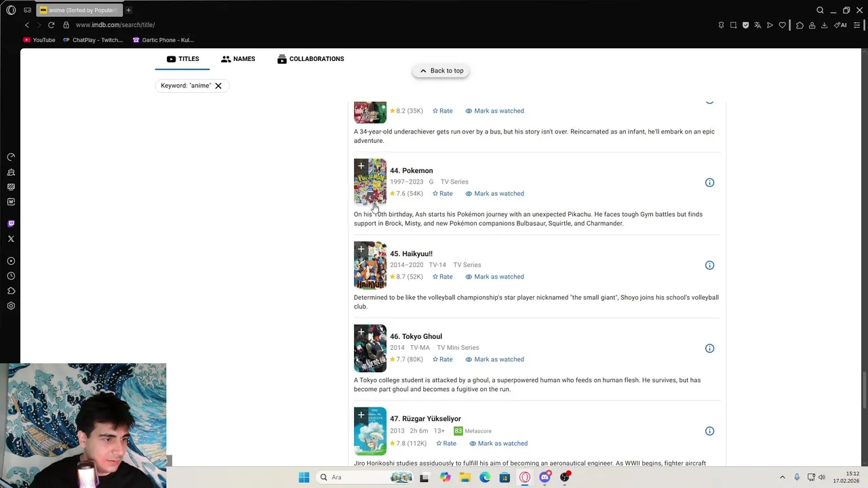
Task: Open the 47. Rüzgar Yükseliyor title link
Action: point(425,419)
